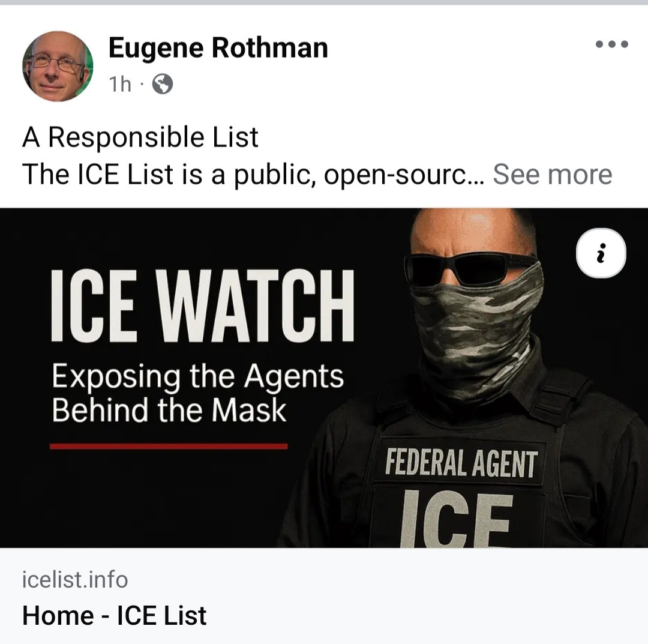Open the post via 1h timestamp
This screenshot has width=648, height=644.
pos(120,84)
